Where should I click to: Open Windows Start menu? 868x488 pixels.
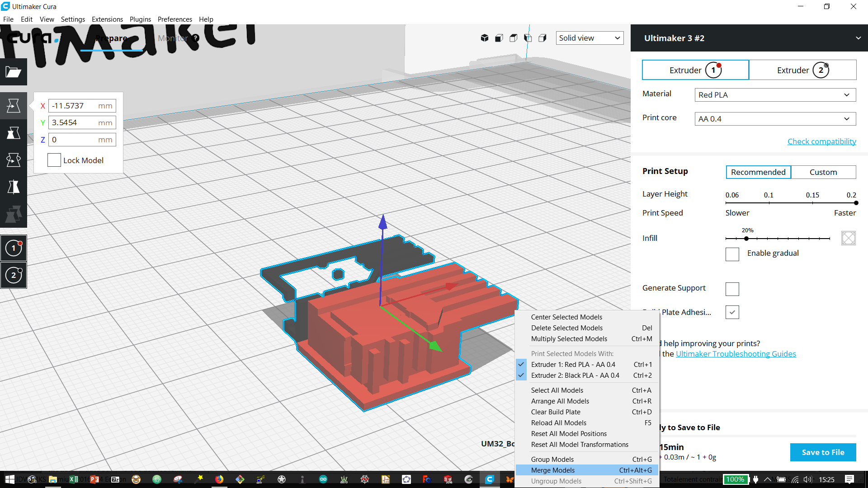tap(9, 479)
